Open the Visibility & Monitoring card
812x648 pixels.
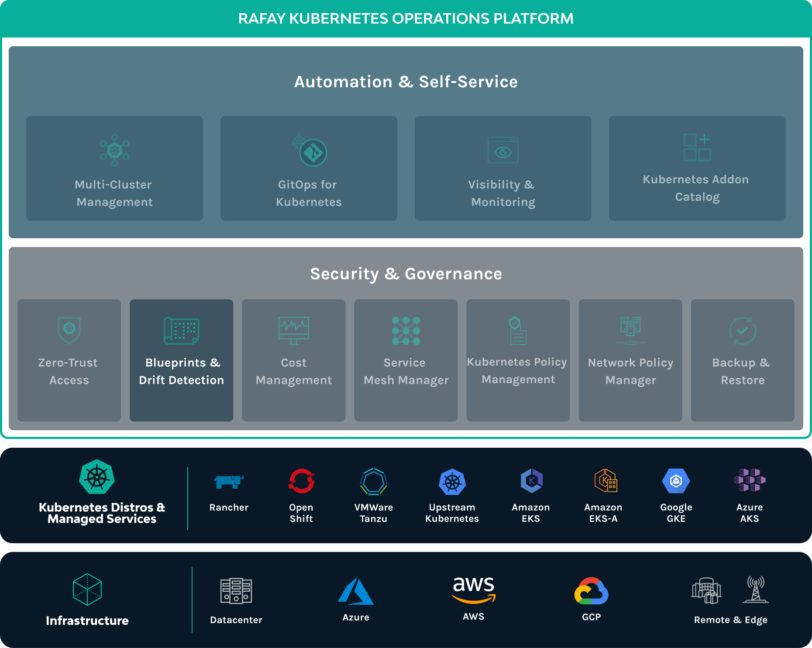pos(503,168)
